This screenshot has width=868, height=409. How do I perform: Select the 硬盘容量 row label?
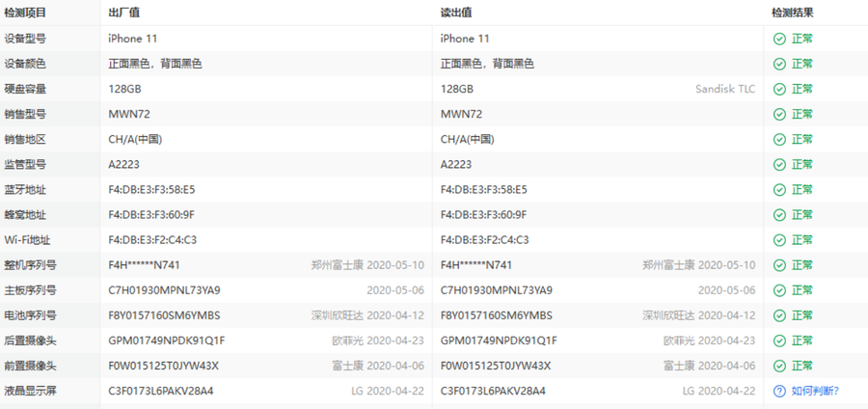(25, 89)
